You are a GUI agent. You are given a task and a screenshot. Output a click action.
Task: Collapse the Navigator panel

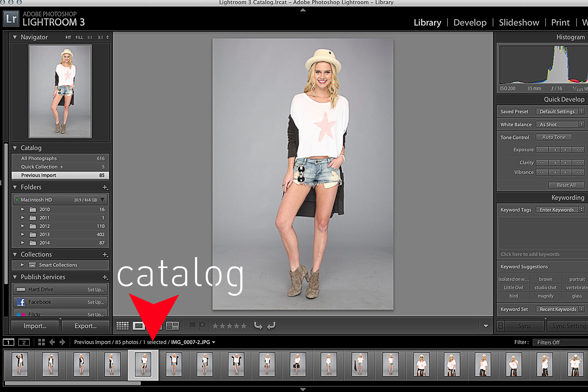[x=15, y=37]
